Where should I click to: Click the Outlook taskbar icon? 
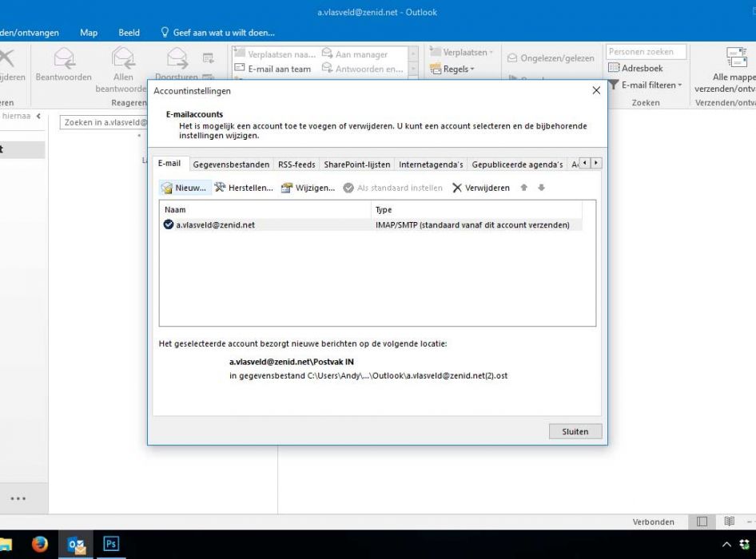coord(76,545)
